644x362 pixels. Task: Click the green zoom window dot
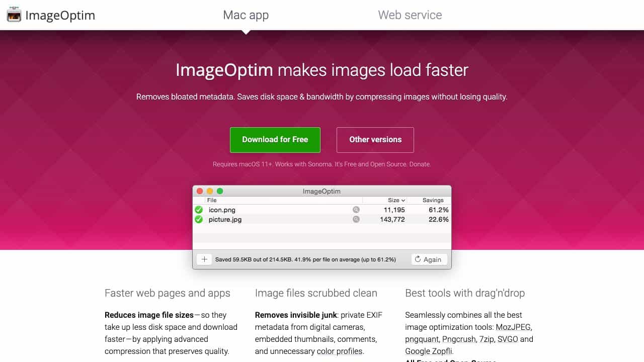tap(220, 191)
